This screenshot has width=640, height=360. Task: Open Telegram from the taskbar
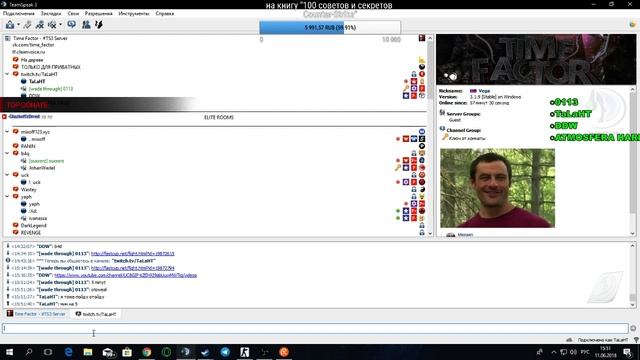(x=225, y=352)
